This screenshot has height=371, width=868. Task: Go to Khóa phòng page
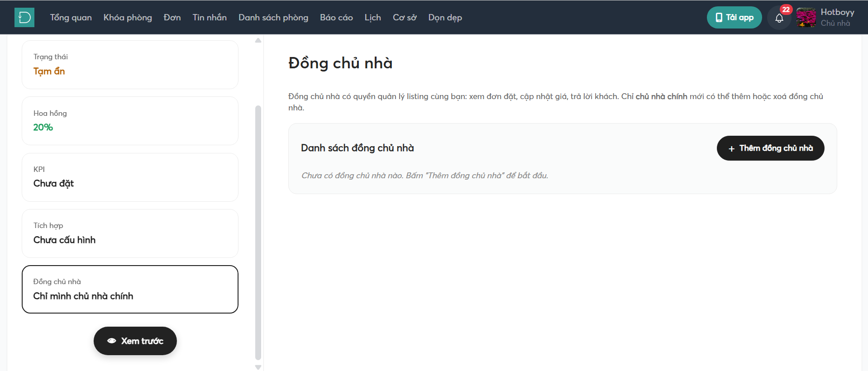pyautogui.click(x=128, y=18)
